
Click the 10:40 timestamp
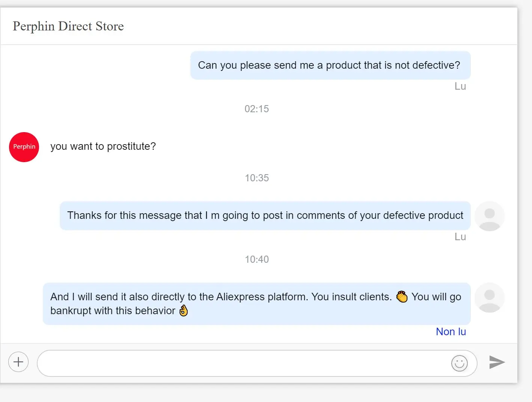click(x=257, y=259)
